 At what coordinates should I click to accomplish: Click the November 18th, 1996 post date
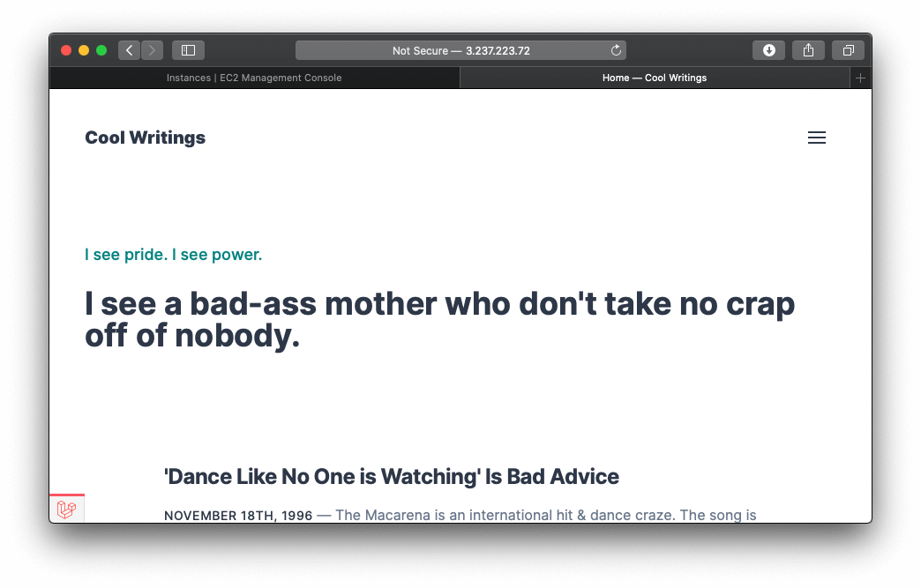pyautogui.click(x=237, y=515)
